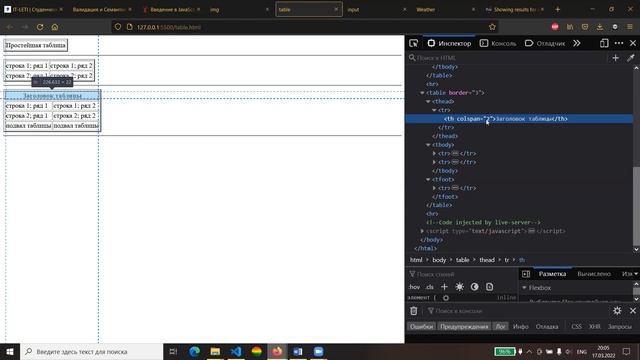Pick color with page eyedropper icon
This screenshot has height=360, width=640.
click(631, 58)
